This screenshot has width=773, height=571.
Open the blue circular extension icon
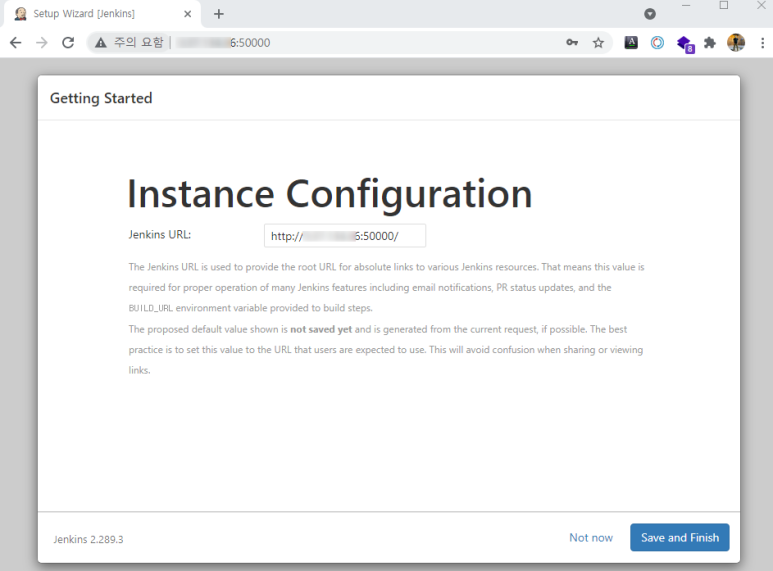(x=657, y=43)
